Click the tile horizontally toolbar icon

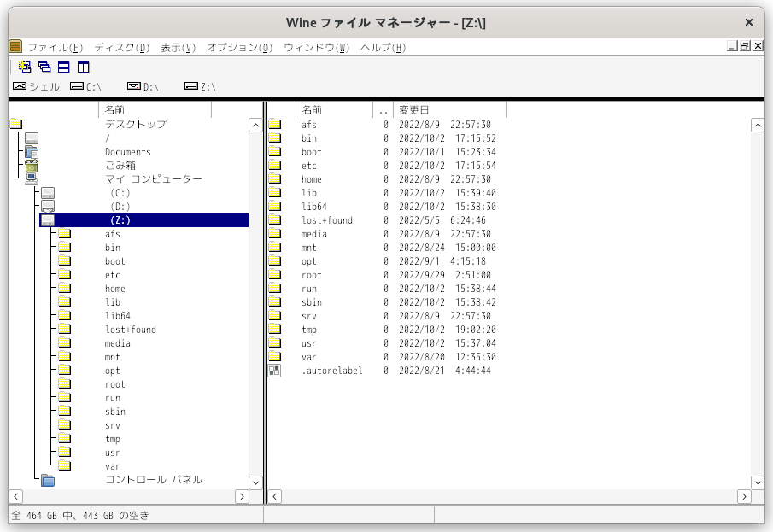point(63,67)
